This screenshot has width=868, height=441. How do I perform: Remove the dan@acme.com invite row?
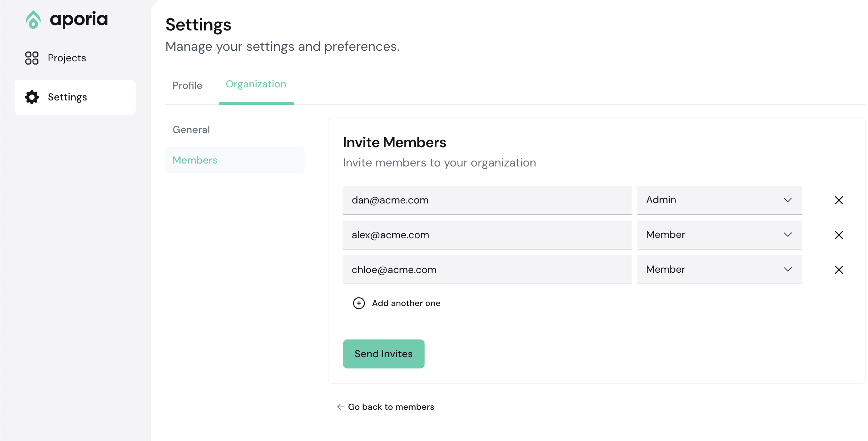(x=839, y=200)
